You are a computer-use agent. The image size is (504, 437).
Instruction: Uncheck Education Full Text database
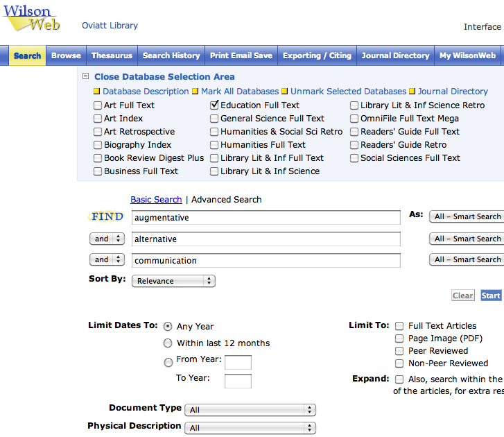click(214, 105)
